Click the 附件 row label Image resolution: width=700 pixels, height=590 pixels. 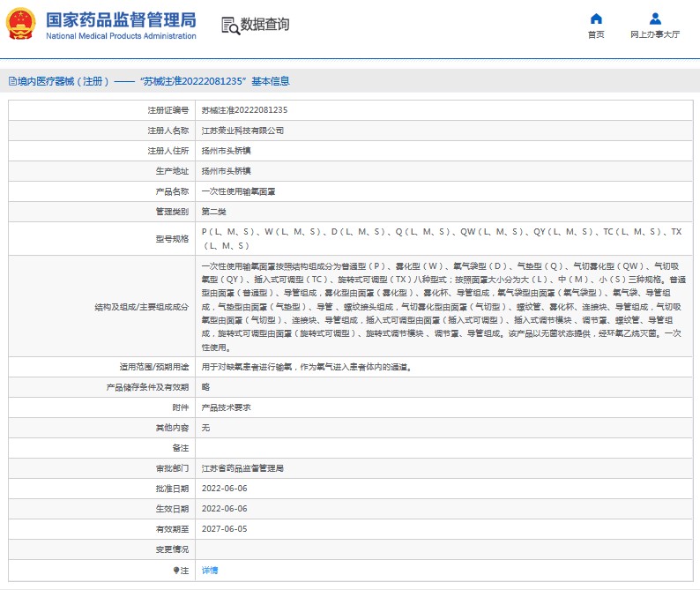point(181,407)
